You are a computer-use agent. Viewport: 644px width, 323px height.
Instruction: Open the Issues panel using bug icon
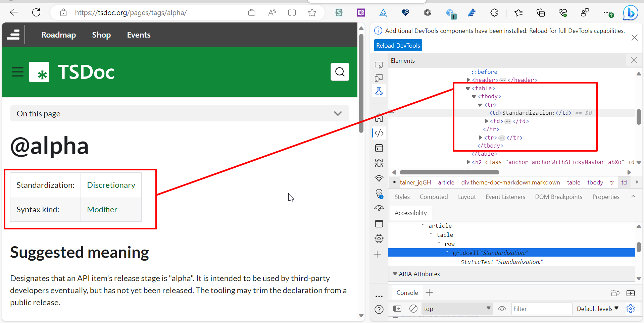(x=379, y=163)
